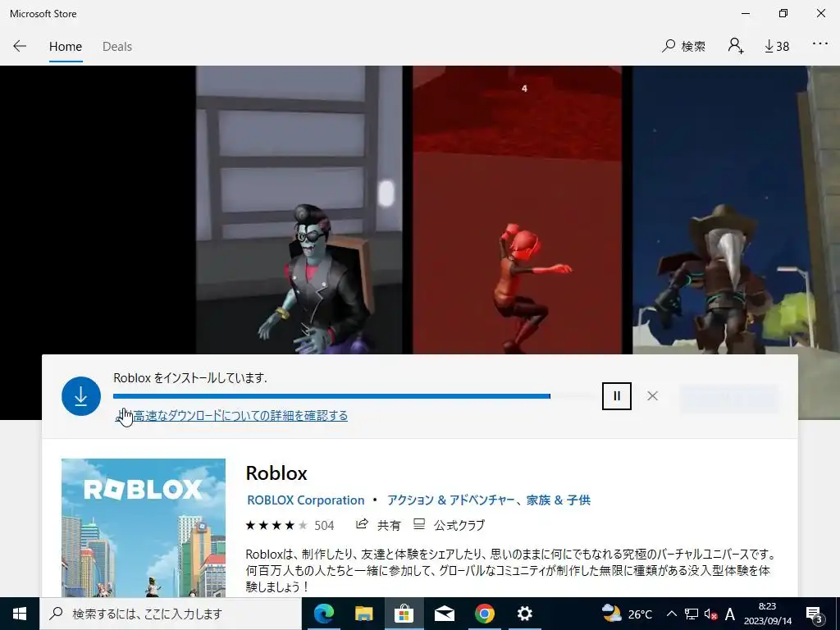Click Microsoft Store taskbar icon
Viewport: 840px width, 630px height.
pos(404,614)
